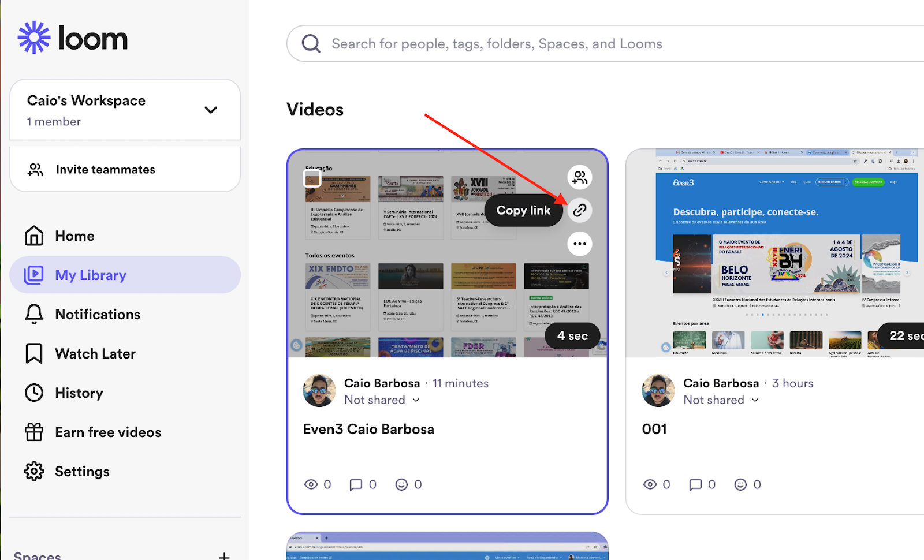The width and height of the screenshot is (924, 560).
Task: Click Caio Barbosa name on 001 card
Action: [721, 383]
